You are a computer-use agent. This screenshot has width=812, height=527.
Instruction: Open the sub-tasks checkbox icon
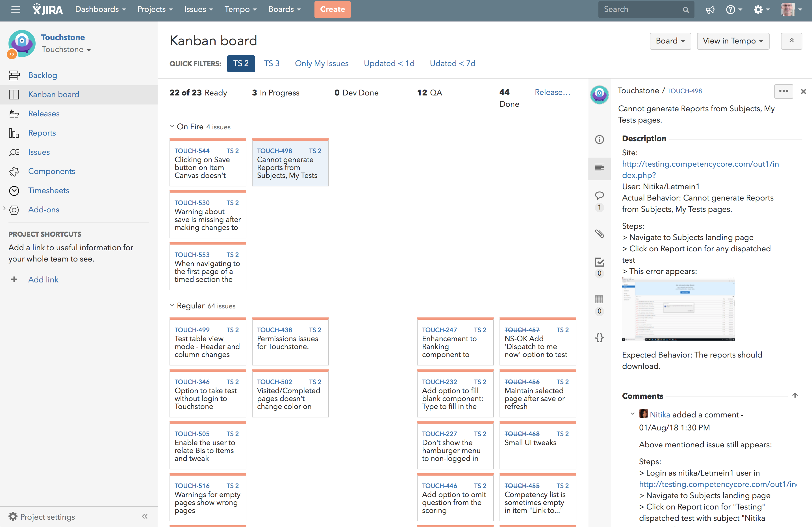599,262
